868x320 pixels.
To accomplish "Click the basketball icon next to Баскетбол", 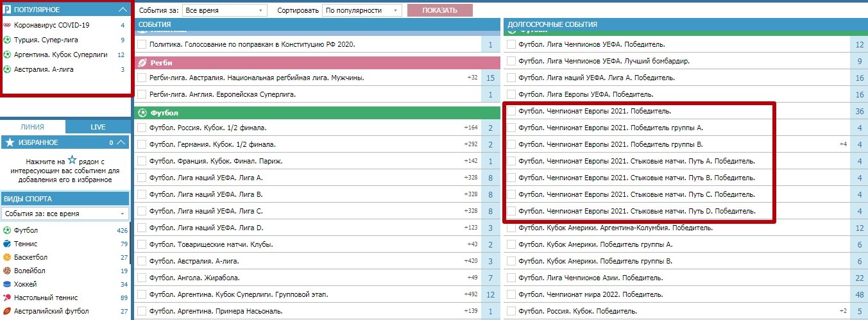I will [7, 257].
